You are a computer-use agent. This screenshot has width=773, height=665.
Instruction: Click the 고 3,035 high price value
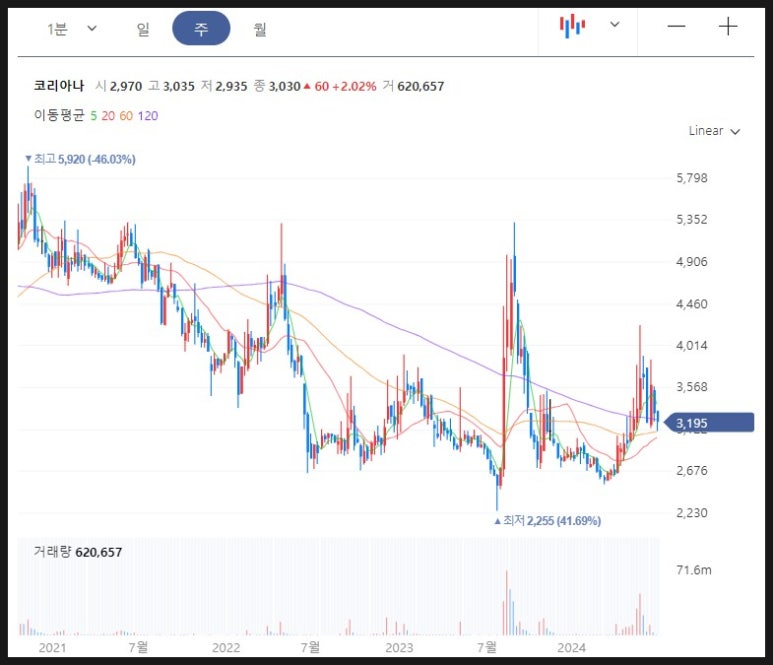pyautogui.click(x=172, y=86)
